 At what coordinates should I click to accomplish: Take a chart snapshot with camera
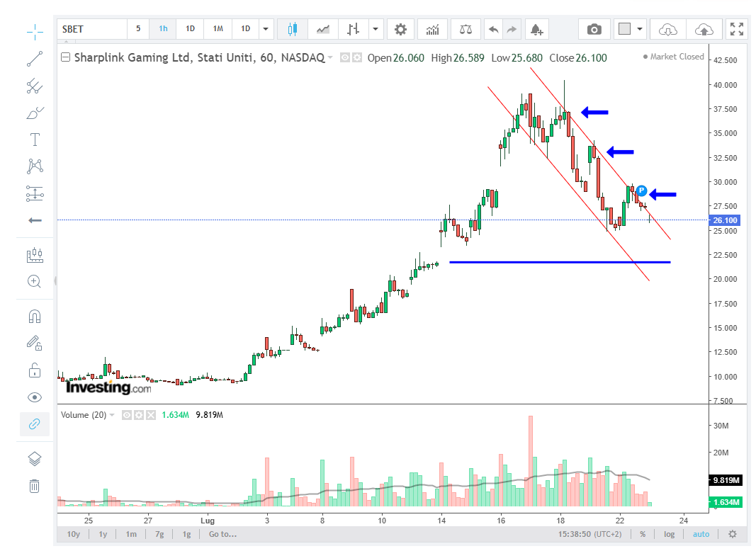pos(594,30)
